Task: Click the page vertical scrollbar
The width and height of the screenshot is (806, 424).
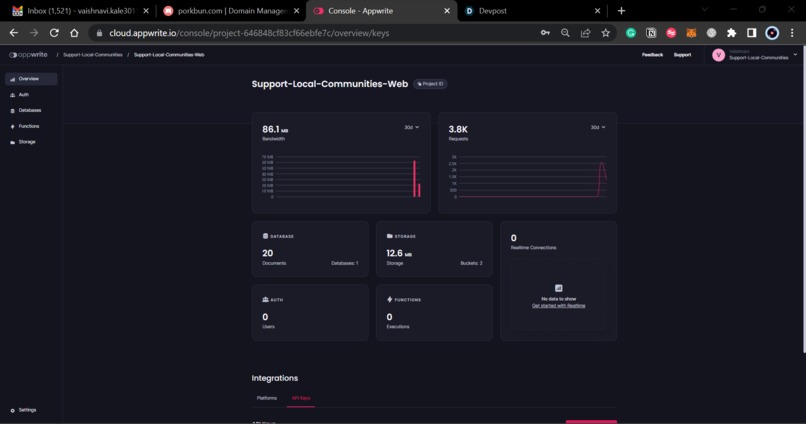Action: click(x=803, y=200)
